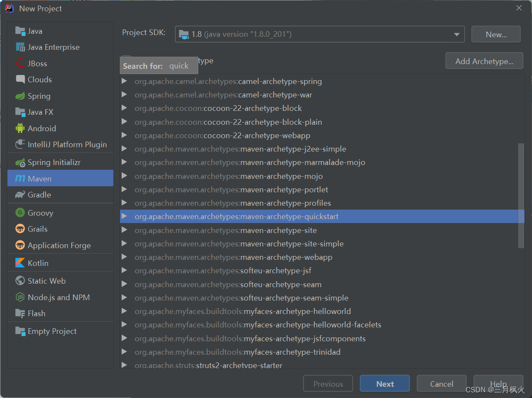
Task: Select Java Enterprise project type
Action: coord(60,47)
